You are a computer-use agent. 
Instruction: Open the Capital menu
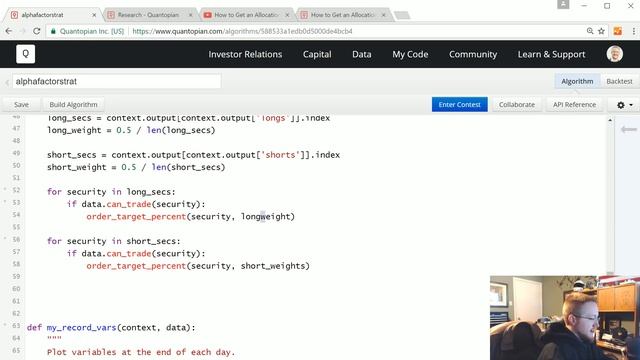(317, 54)
